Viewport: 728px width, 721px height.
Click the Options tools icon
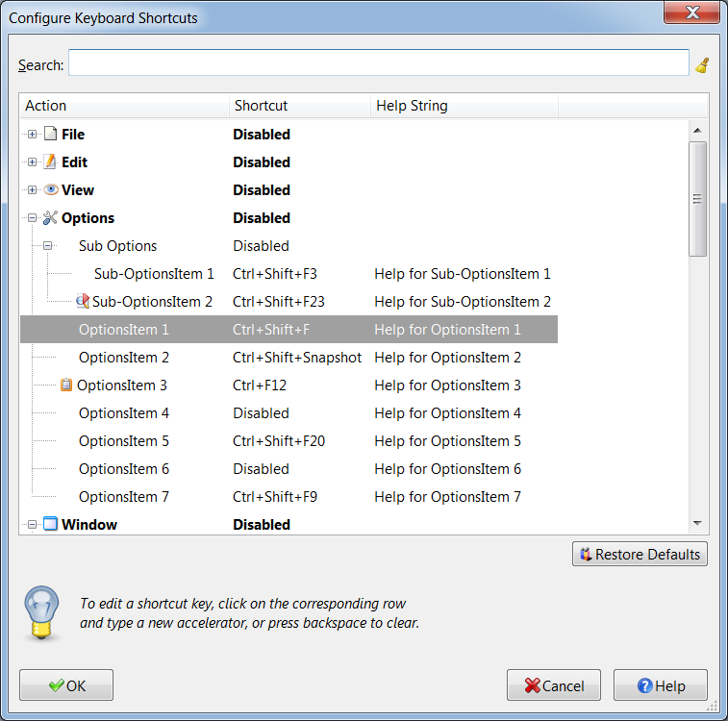point(51,218)
